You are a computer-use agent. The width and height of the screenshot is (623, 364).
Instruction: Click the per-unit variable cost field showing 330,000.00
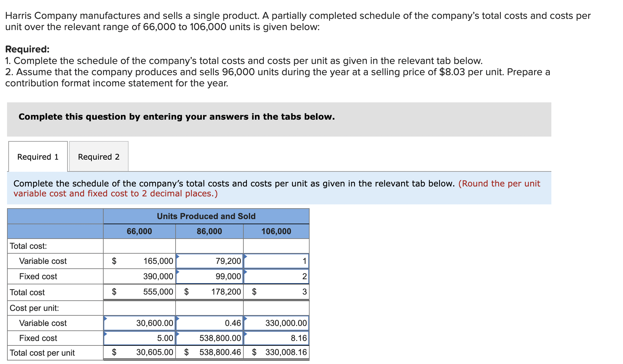coord(276,323)
